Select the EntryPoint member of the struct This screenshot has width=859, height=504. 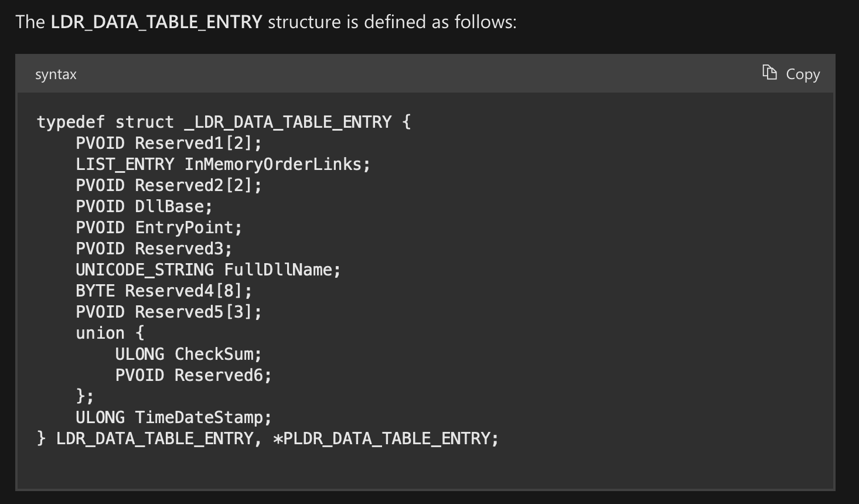tap(158, 227)
